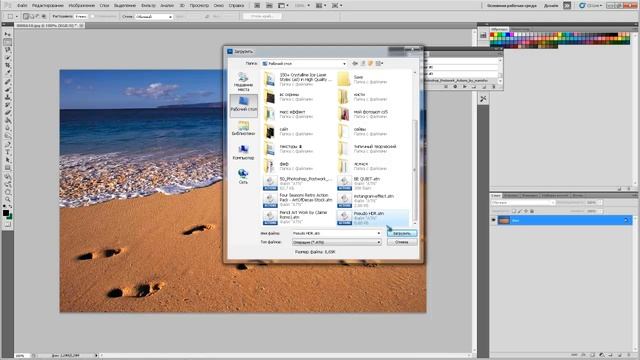Viewport: 640px width, 360px height.
Task: Select the Lasso tool
Action: pyautogui.click(x=7, y=50)
